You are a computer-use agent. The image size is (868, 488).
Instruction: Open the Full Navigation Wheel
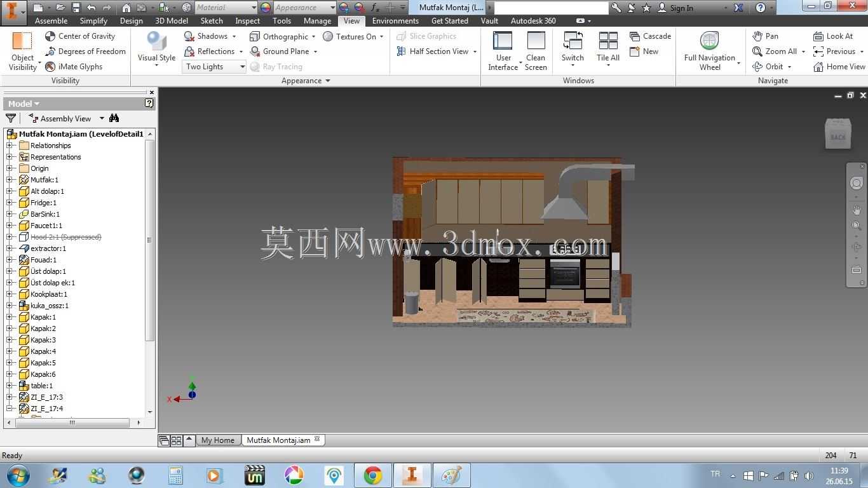710,51
